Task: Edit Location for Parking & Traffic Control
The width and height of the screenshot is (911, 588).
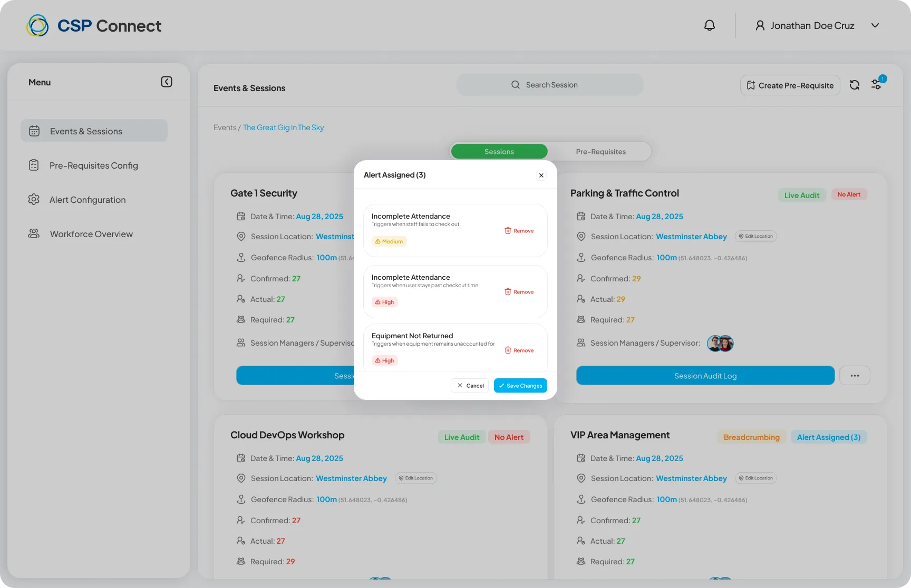Action: [x=755, y=236]
